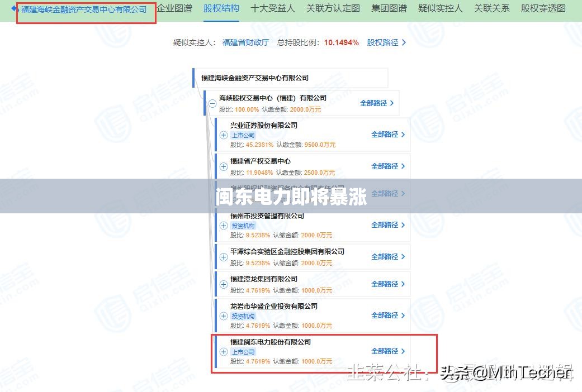
Task: Expand the 福建省产权交易中心 node
Action: click(x=224, y=166)
